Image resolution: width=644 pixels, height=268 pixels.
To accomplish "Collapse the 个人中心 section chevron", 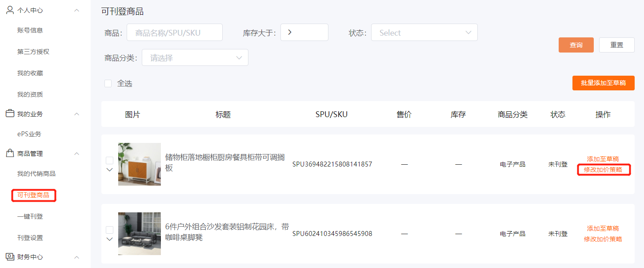I will tap(76, 10).
